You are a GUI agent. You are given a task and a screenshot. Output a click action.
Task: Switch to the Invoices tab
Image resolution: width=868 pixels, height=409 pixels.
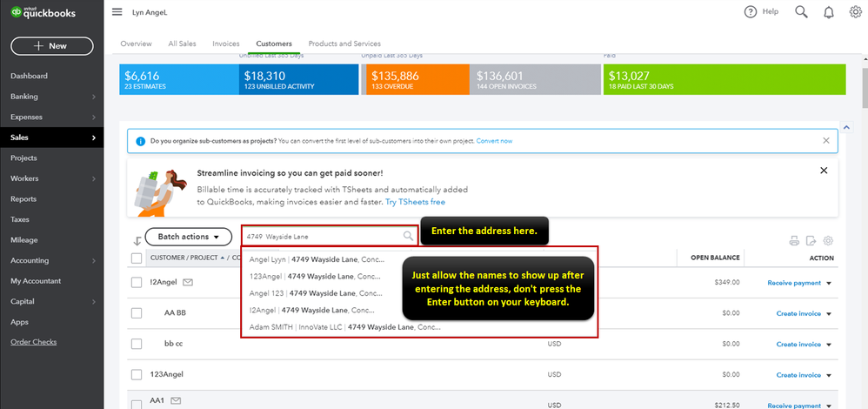[x=226, y=44]
